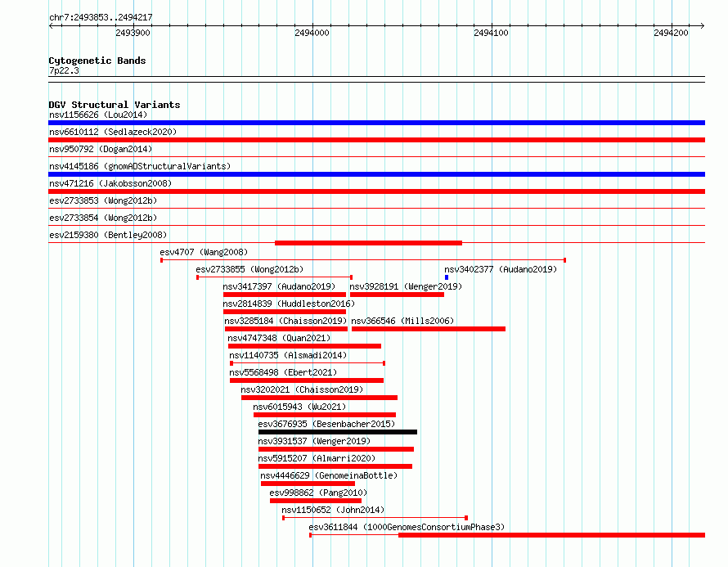
Task: Open nsv3417397 (Audano2019) label
Action: (x=279, y=286)
